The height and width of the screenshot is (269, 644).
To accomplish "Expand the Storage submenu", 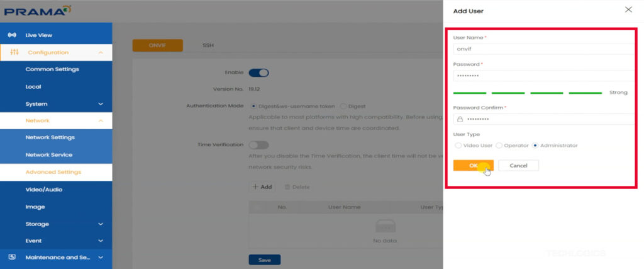I will pyautogui.click(x=101, y=224).
